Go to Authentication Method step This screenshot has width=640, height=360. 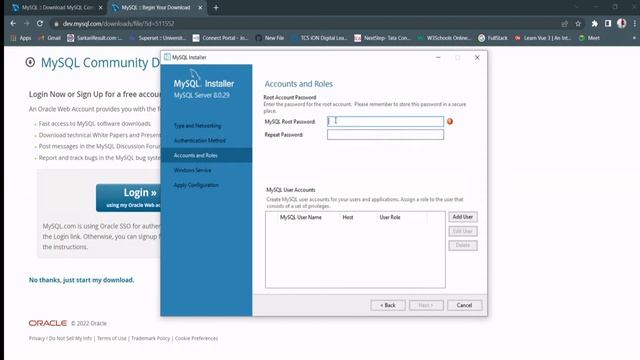point(200,140)
